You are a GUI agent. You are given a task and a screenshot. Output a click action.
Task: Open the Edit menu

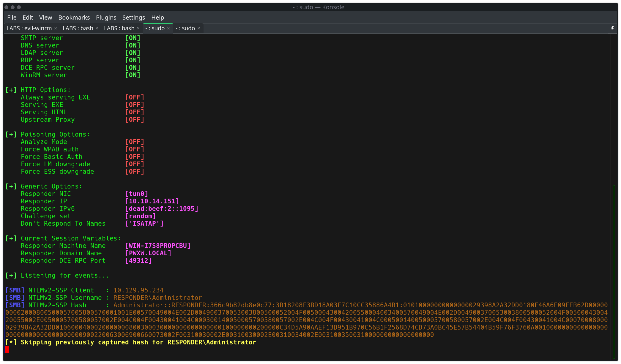(28, 18)
